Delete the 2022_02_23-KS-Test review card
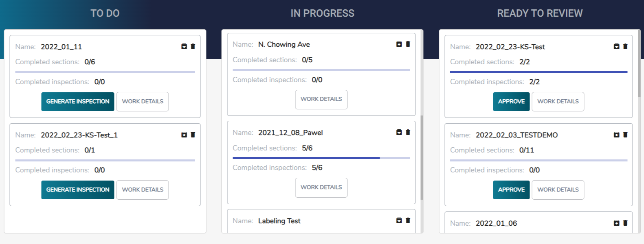644x244 pixels. [625, 46]
